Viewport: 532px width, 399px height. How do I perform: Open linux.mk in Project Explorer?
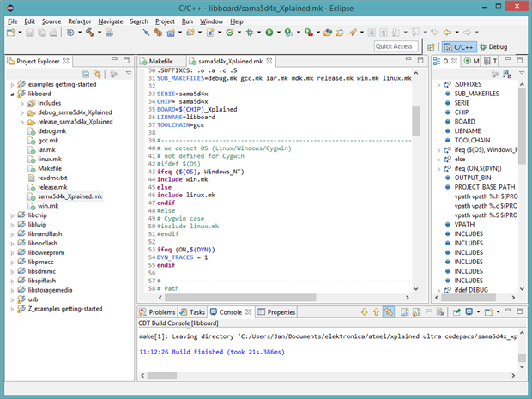50,159
